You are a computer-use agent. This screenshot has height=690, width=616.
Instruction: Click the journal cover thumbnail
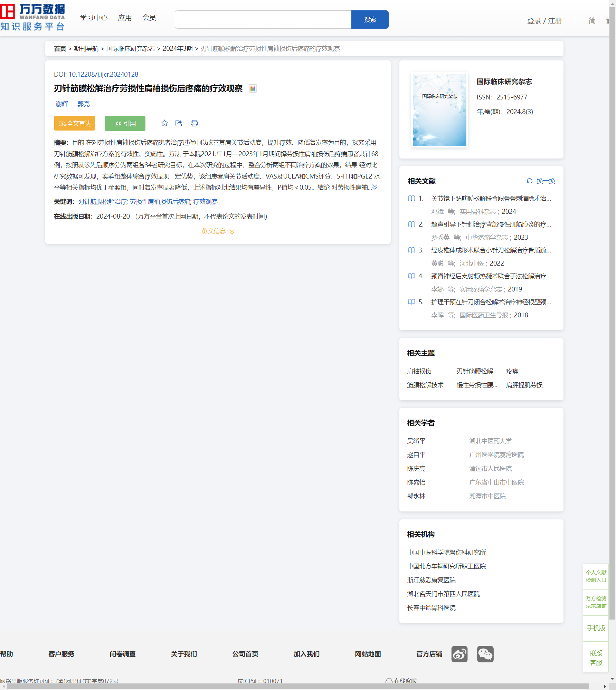point(439,110)
